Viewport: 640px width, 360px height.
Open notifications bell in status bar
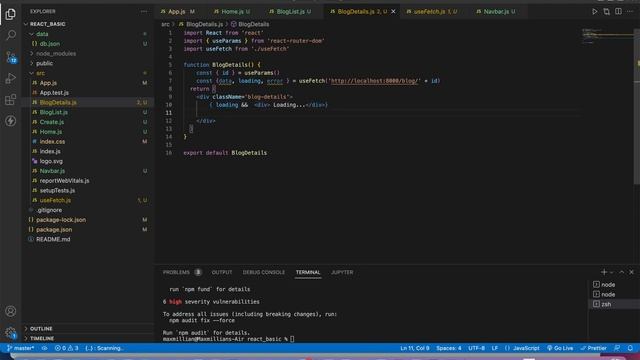click(630, 348)
